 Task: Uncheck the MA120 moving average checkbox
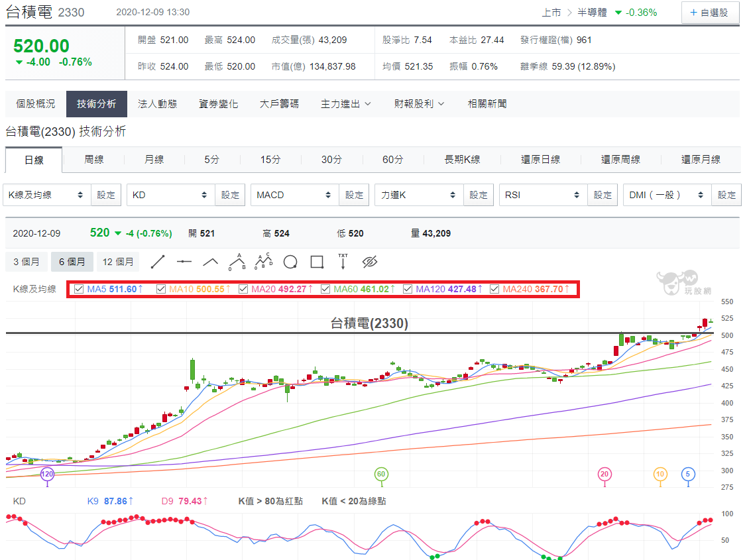tap(408, 289)
